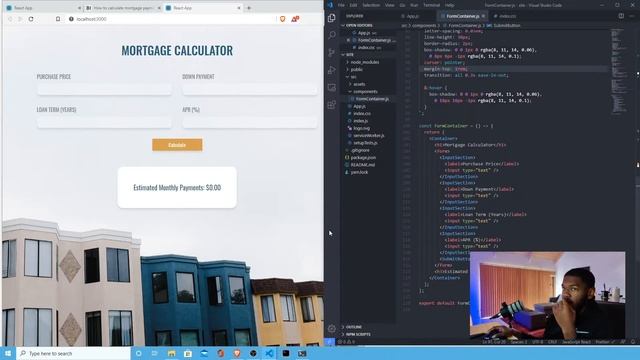Image resolution: width=640 pixels, height=360 pixels.
Task: Open Brave browser from taskbar
Action: coord(237,353)
